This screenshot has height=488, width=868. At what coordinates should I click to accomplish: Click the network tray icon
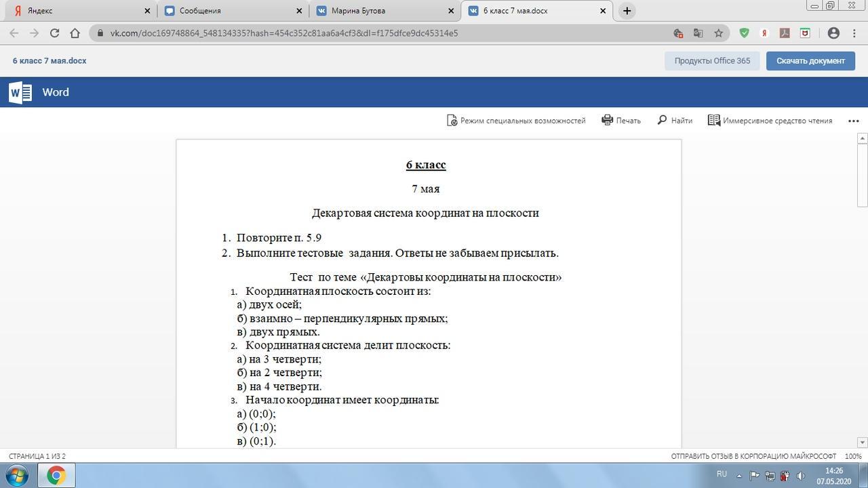(x=770, y=476)
